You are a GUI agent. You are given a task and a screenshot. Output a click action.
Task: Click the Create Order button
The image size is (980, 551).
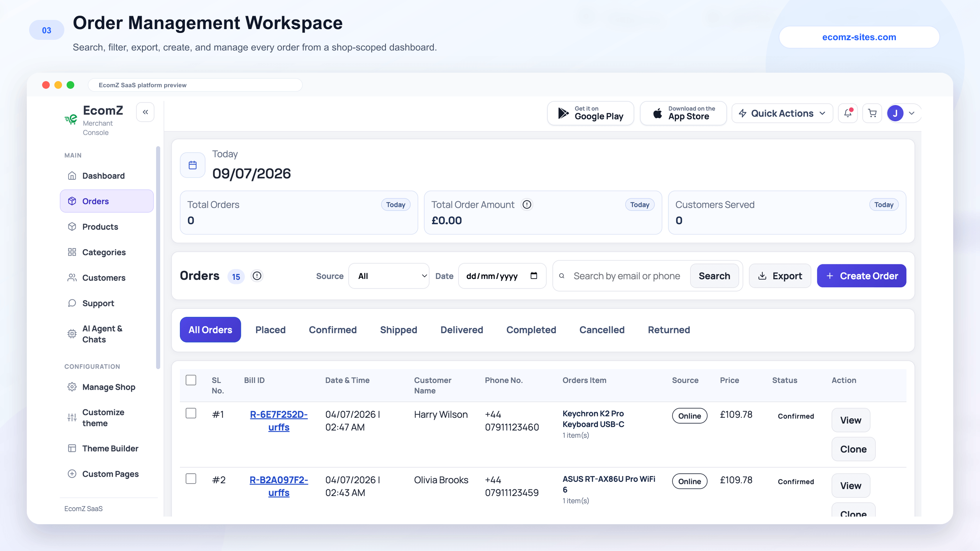click(861, 276)
